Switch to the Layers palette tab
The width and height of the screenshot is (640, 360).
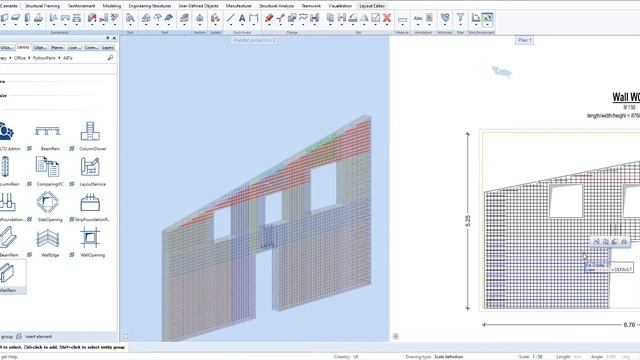(108, 47)
